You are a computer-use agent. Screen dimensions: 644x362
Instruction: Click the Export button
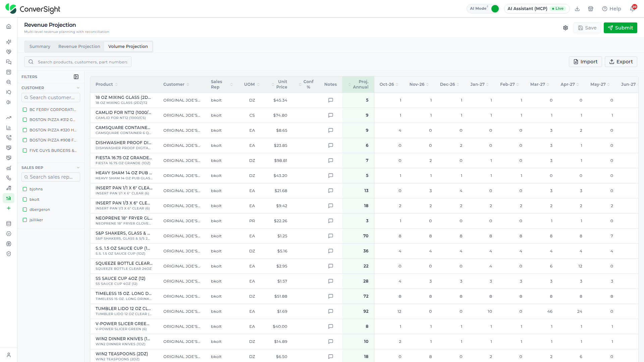(621, 62)
